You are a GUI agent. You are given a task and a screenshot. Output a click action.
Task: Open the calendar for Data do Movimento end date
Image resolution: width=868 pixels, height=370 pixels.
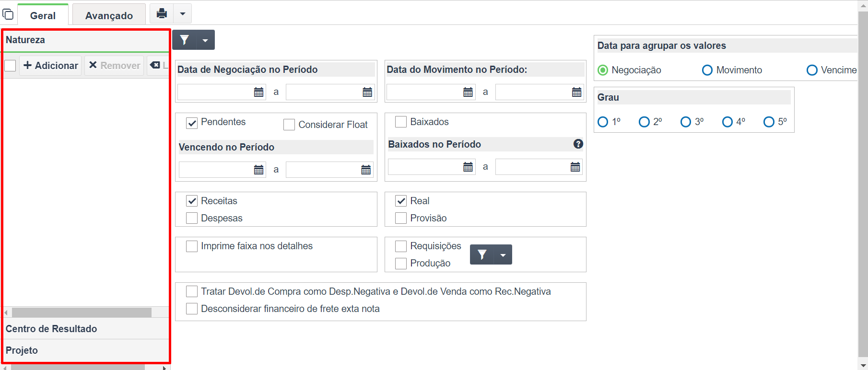[x=577, y=92]
